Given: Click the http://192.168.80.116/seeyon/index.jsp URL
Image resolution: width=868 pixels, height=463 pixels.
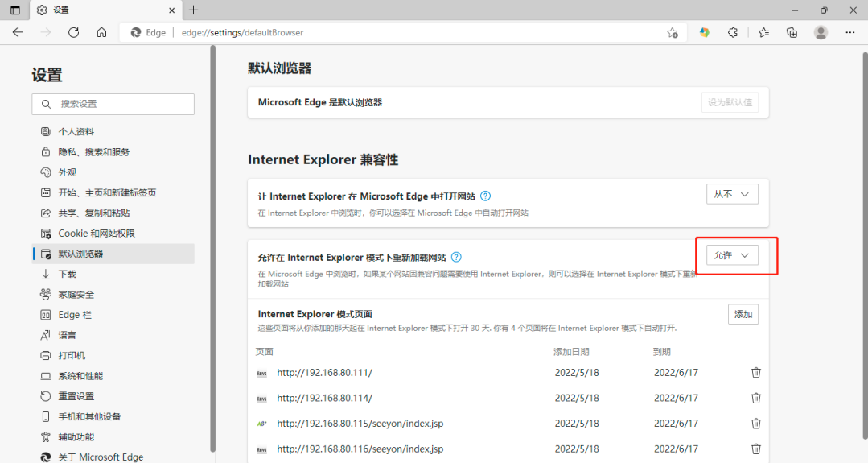Looking at the screenshot, I should coord(360,449).
